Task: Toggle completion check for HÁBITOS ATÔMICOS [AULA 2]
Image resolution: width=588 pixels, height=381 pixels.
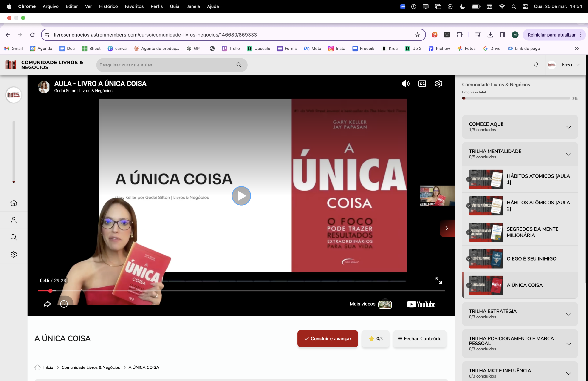Action: coord(469,206)
